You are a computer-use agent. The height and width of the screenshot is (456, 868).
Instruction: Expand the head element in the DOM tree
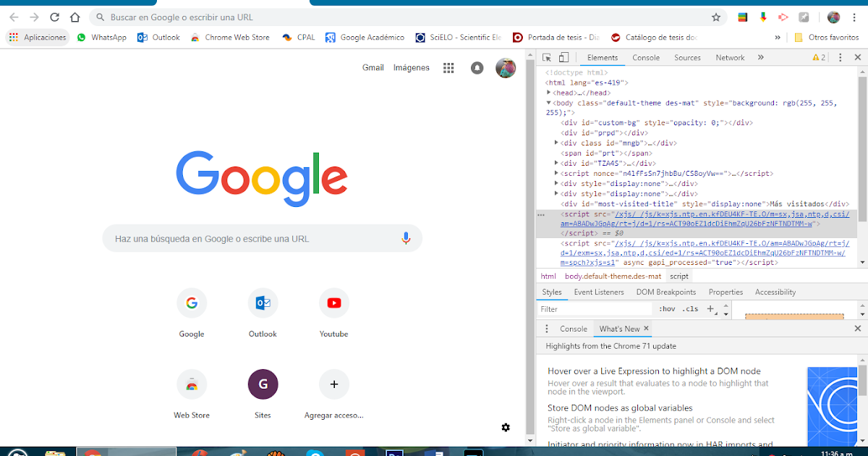(548, 93)
